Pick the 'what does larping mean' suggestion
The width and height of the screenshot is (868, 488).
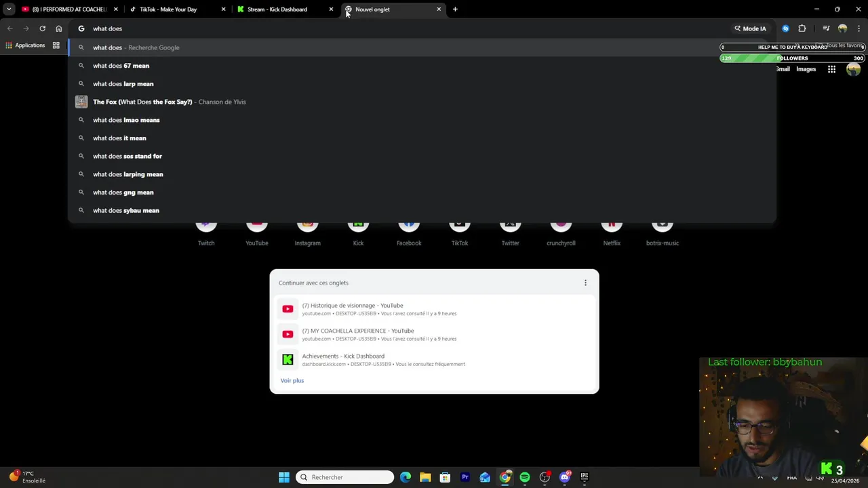[422, 174]
